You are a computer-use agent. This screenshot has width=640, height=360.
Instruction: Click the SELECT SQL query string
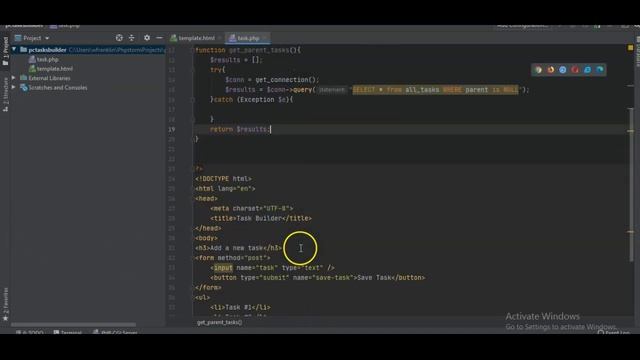435,89
